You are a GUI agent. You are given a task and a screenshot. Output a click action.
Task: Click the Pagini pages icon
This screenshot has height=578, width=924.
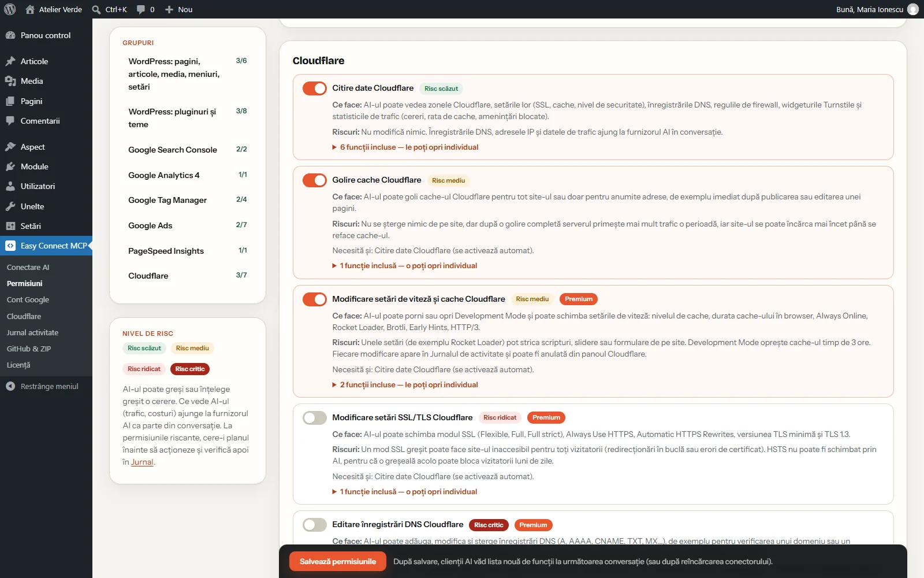click(x=10, y=101)
